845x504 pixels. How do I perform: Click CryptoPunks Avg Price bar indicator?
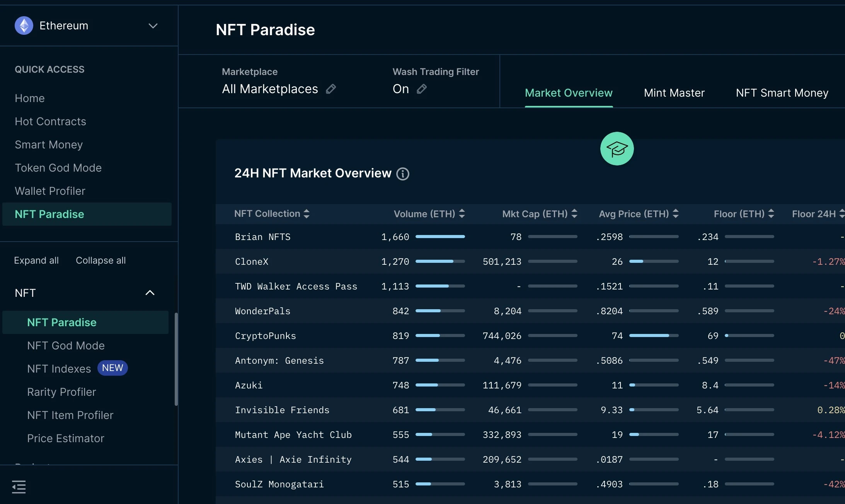654,335
